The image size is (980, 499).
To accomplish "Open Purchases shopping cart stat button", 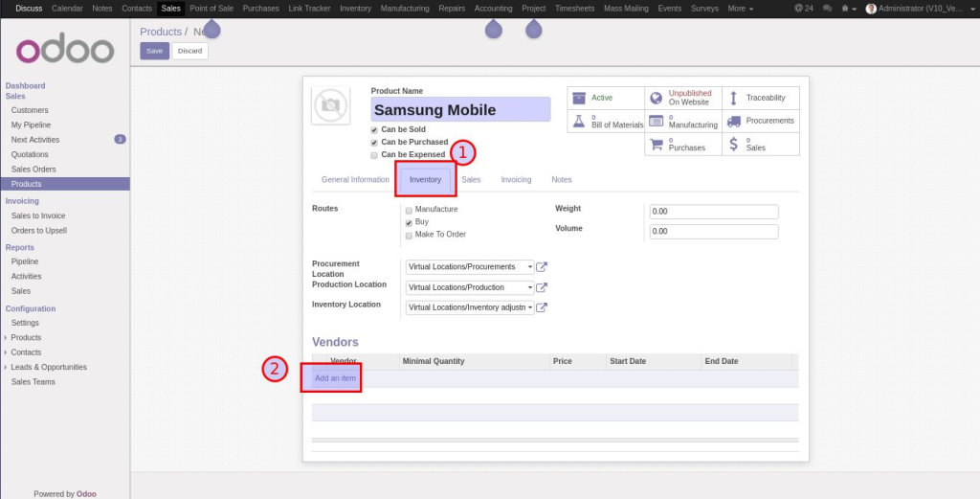I will click(x=657, y=145).
